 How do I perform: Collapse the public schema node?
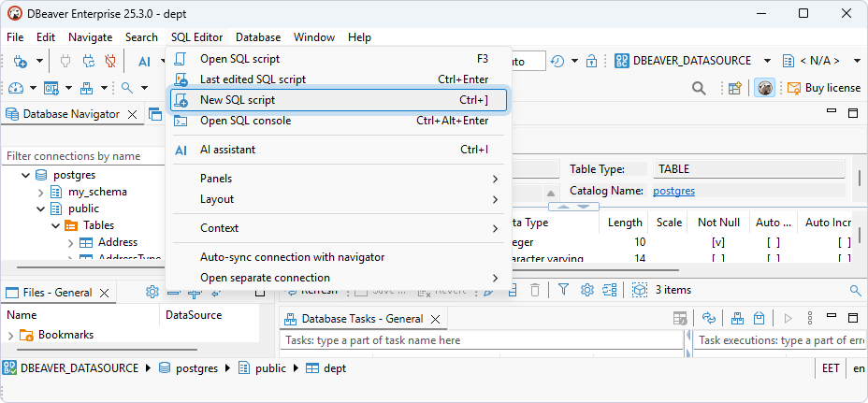[41, 209]
